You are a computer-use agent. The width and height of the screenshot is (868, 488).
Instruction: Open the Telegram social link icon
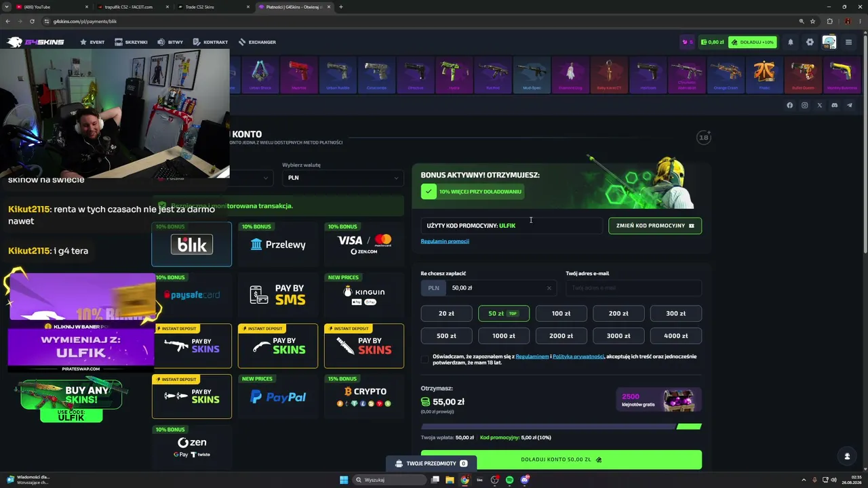click(849, 105)
